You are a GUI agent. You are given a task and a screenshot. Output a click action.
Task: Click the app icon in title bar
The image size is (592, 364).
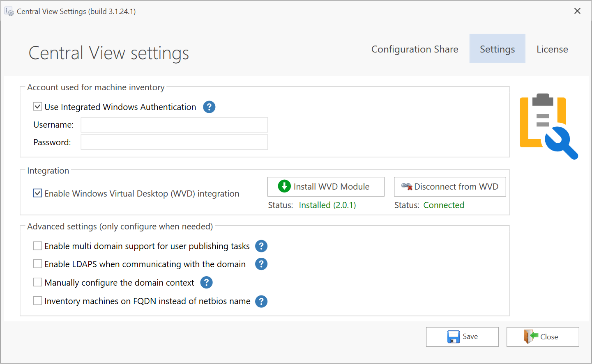9,11
